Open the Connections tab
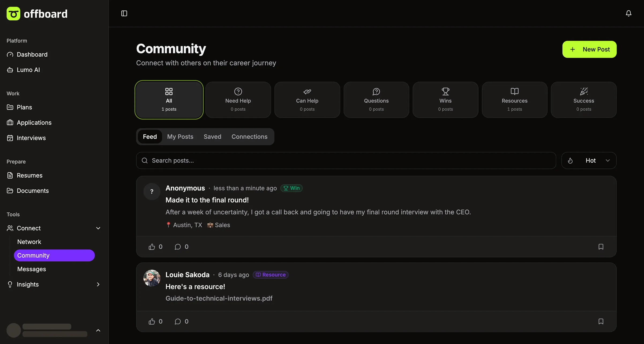The width and height of the screenshot is (644, 344). (249, 137)
